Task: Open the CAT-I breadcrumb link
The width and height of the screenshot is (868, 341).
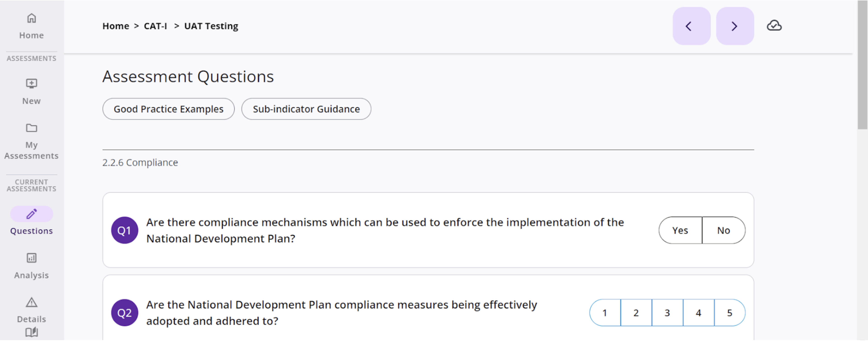Action: coord(155,26)
